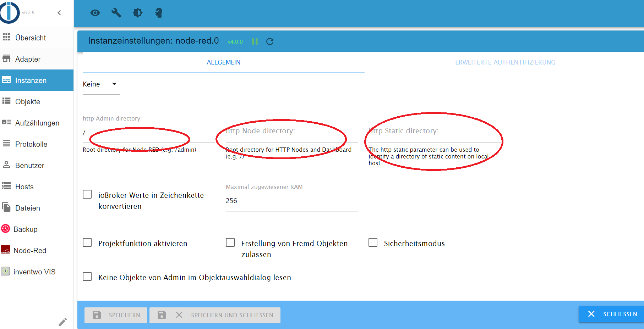This screenshot has width=644, height=329.
Task: Click the Benutzer person icon
Action: [6, 164]
